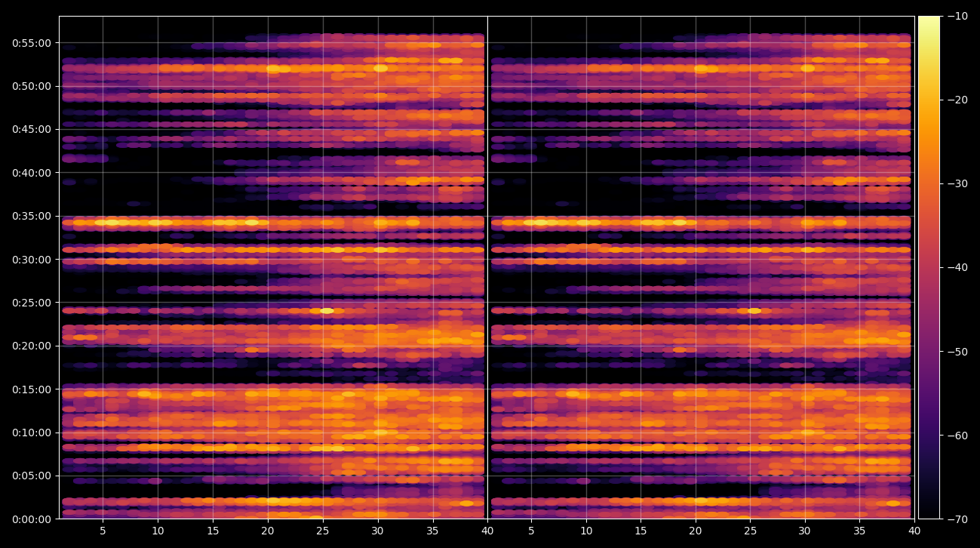Click x-axis label 35 under right heatmap
This screenshot has width=980, height=548.
point(860,531)
